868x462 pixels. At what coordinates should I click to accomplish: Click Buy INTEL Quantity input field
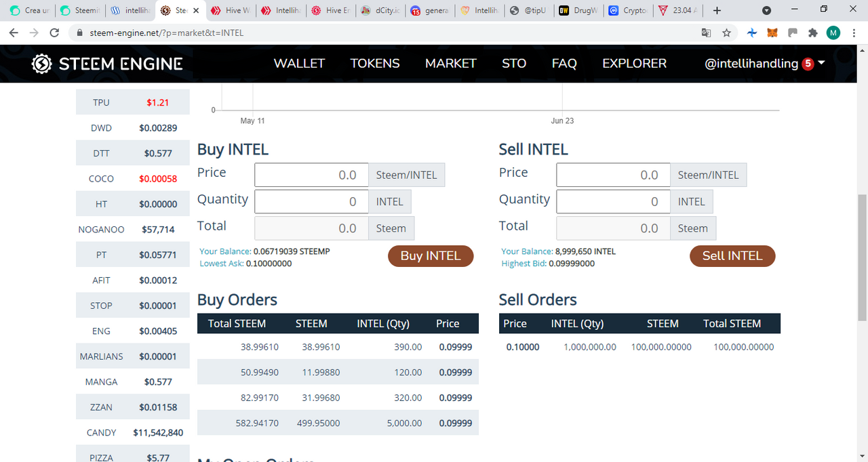tap(311, 201)
